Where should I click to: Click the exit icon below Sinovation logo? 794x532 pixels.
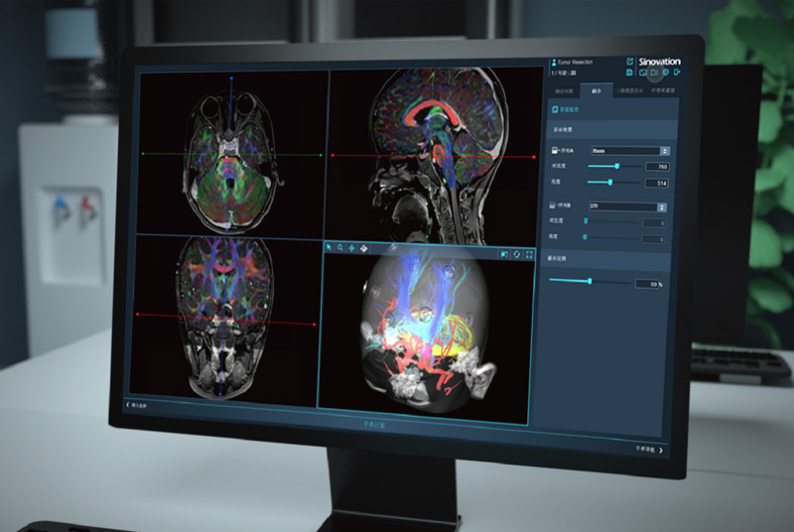pos(678,72)
